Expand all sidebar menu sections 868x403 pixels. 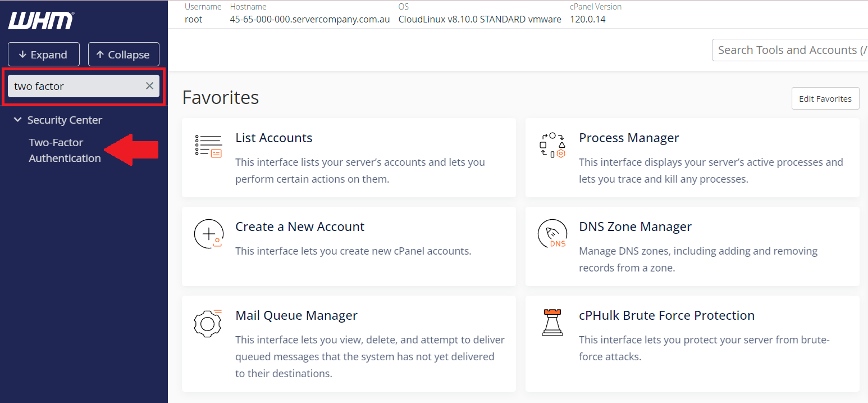pyautogui.click(x=43, y=55)
